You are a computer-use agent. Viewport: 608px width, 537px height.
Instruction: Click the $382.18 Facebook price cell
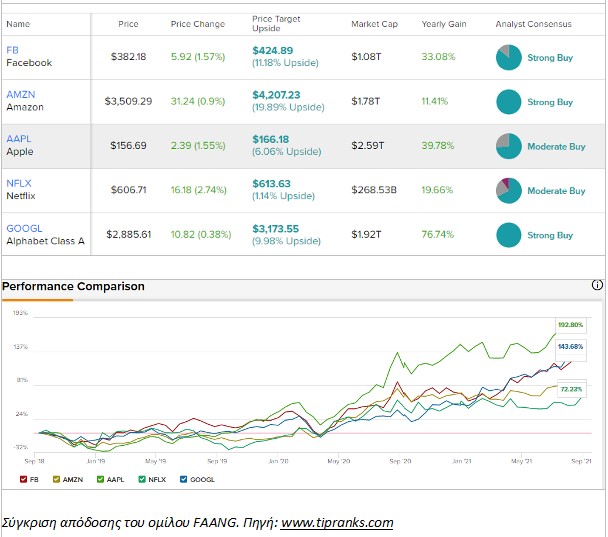pos(128,57)
